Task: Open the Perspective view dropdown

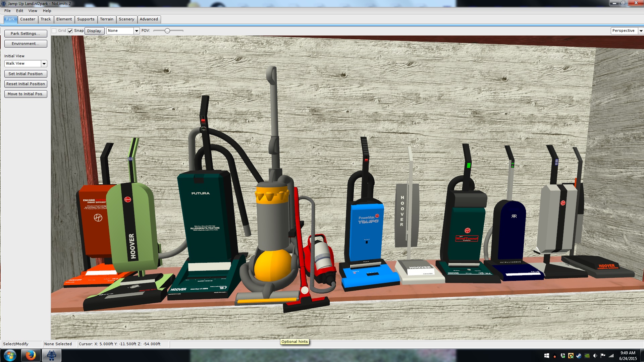Action: (x=641, y=31)
